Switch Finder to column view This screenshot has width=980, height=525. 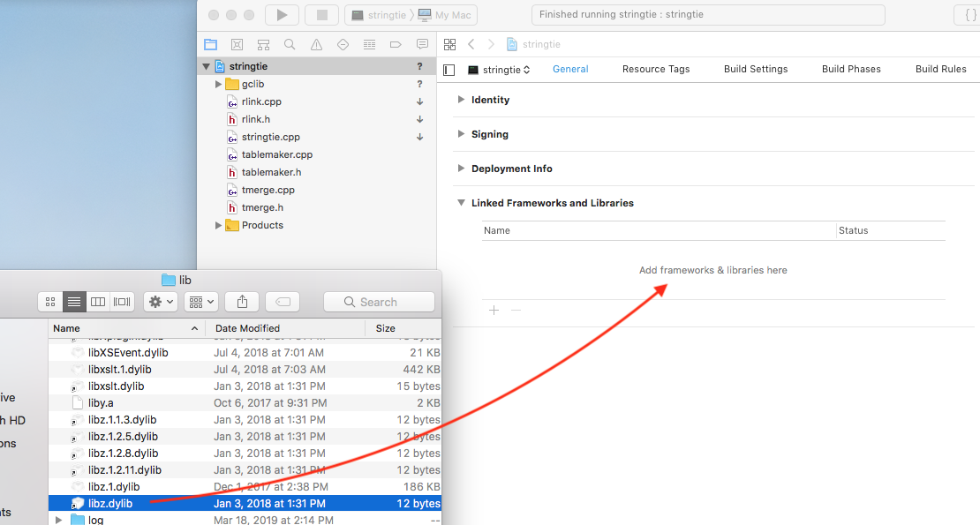(98, 302)
